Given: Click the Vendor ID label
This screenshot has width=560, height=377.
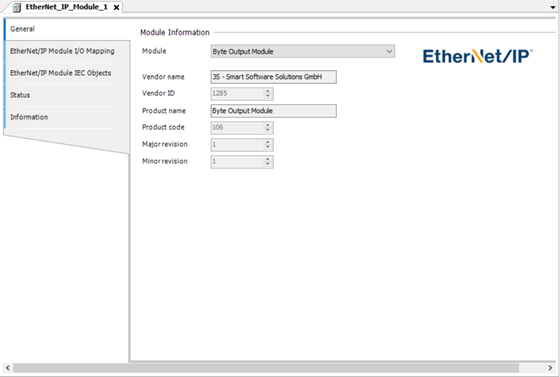Looking at the screenshot, I should [159, 93].
